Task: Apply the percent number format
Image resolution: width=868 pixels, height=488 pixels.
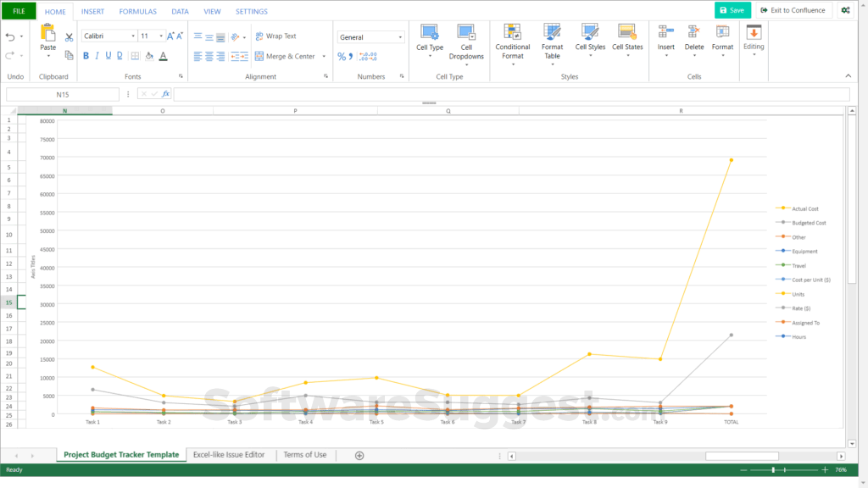Action: click(x=342, y=55)
